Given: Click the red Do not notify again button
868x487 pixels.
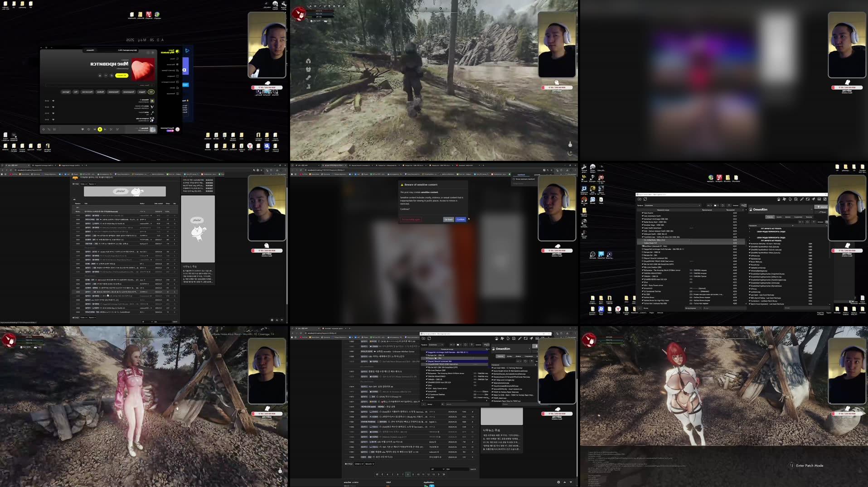Looking at the screenshot, I should click(411, 219).
